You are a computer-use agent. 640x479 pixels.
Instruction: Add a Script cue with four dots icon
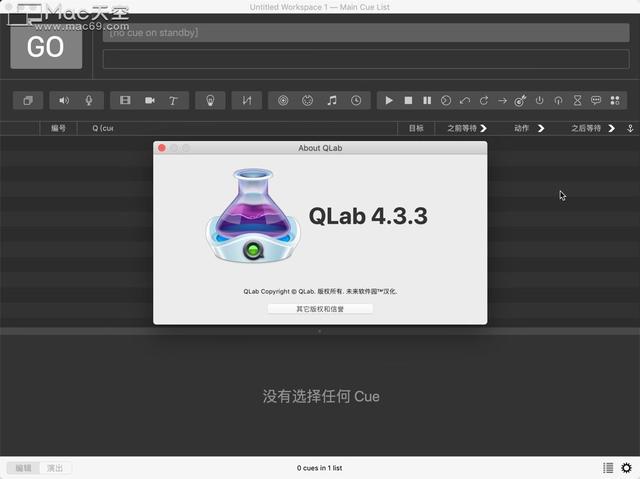615,100
